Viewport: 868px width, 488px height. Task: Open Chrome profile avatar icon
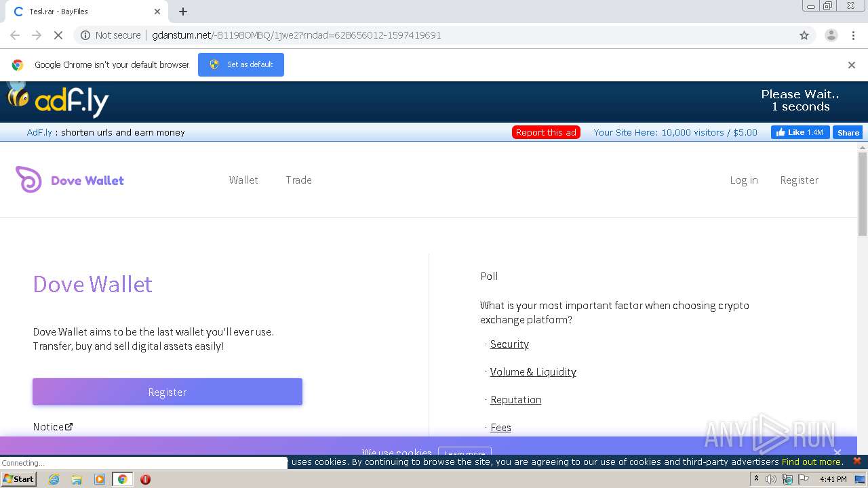(x=831, y=35)
